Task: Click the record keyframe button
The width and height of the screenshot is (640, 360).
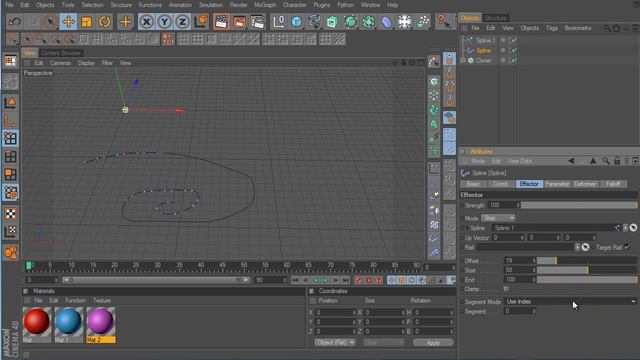Action: pos(358,280)
